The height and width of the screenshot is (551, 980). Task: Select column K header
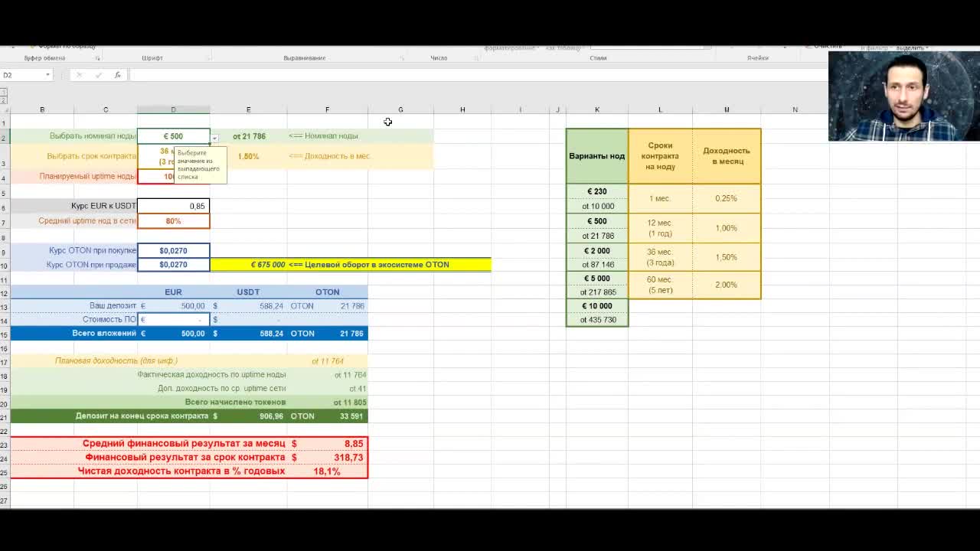click(x=597, y=109)
